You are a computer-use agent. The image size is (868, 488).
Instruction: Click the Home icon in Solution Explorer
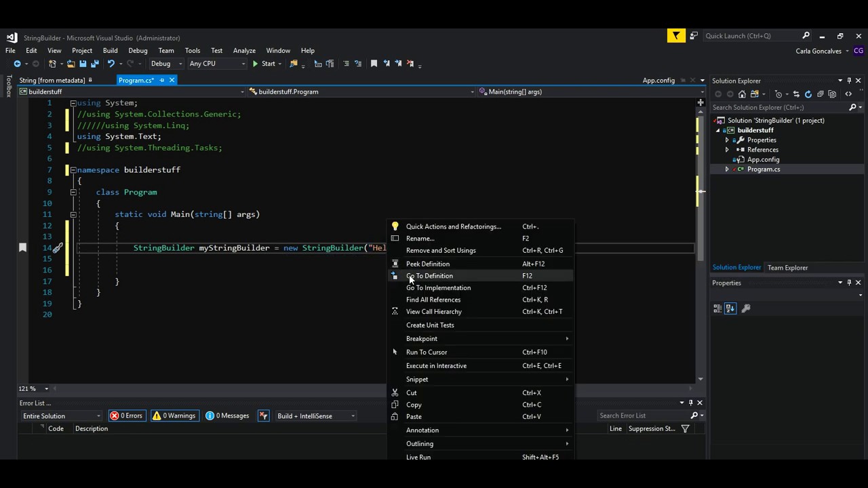pyautogui.click(x=742, y=94)
